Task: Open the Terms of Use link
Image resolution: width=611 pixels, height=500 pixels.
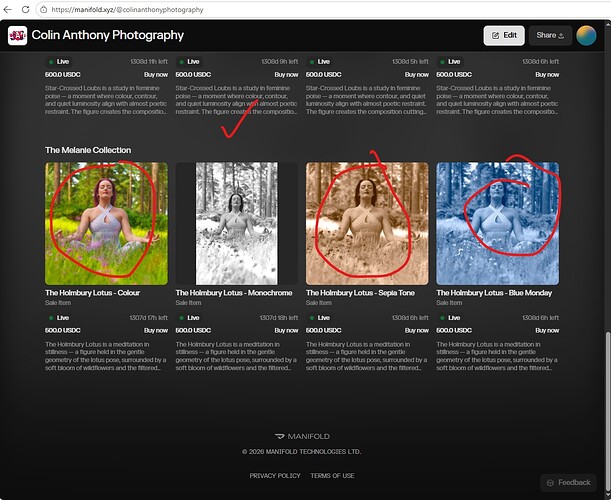Action: point(332,476)
